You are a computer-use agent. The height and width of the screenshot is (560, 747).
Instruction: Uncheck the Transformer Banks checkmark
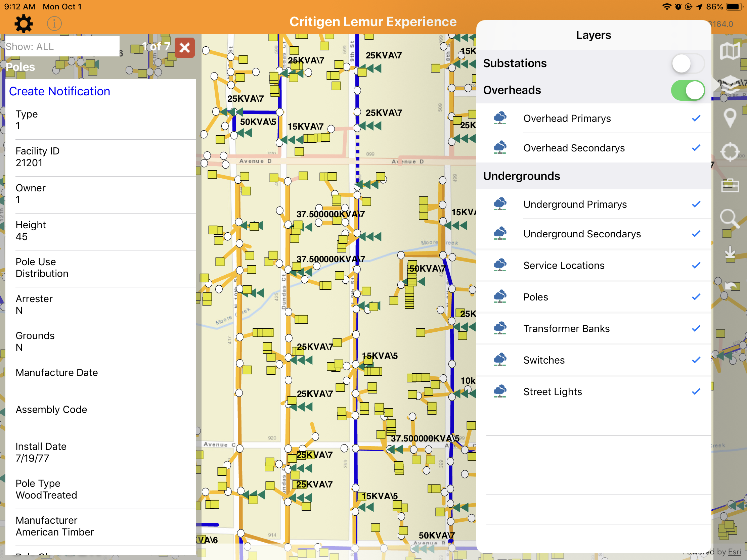click(696, 328)
